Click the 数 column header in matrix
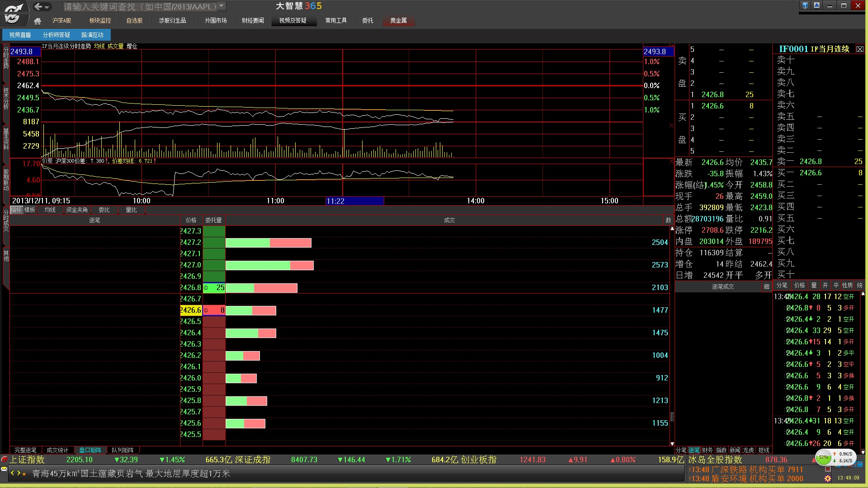The height and width of the screenshot is (488, 868). [668, 220]
